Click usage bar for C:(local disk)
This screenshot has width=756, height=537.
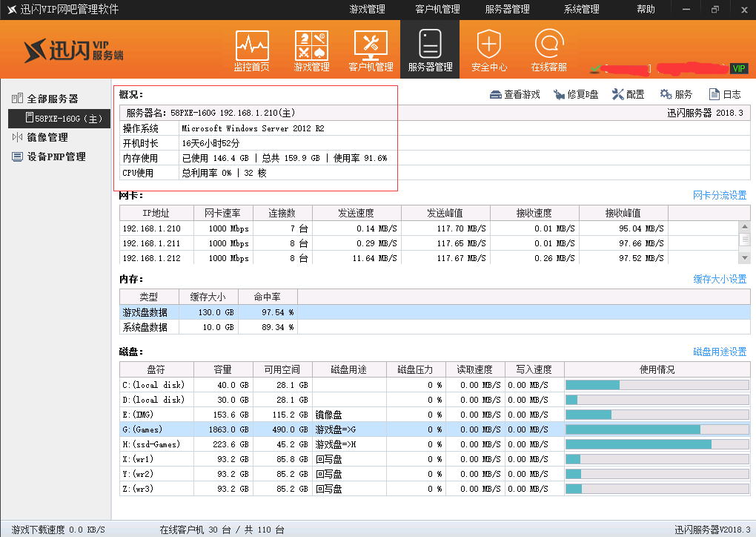pos(657,385)
